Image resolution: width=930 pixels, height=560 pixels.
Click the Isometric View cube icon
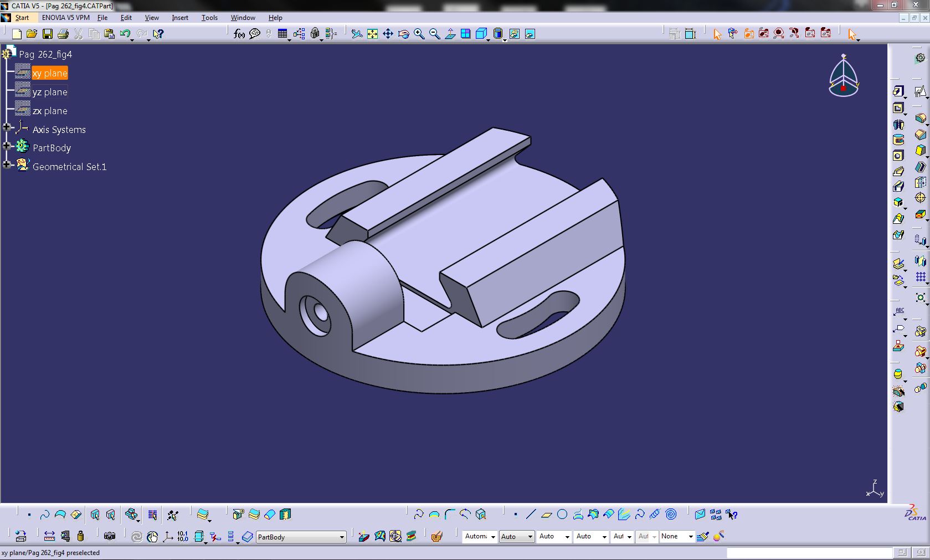coord(481,34)
